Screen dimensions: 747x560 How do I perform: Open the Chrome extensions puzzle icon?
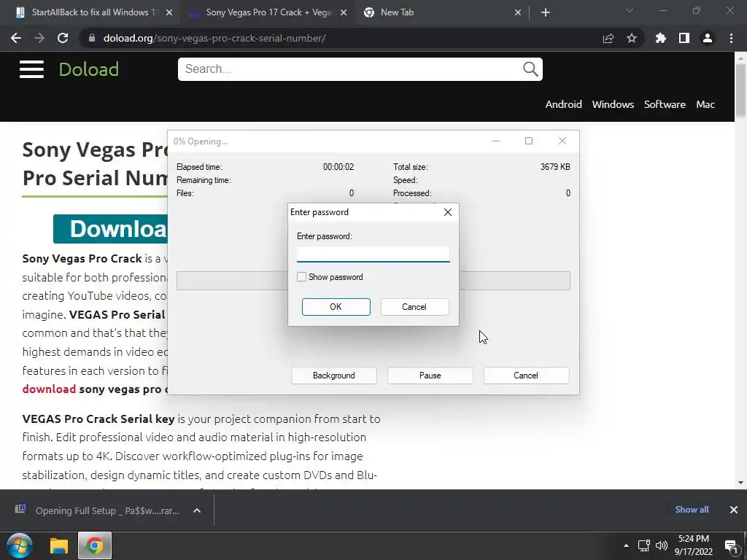[x=660, y=38]
